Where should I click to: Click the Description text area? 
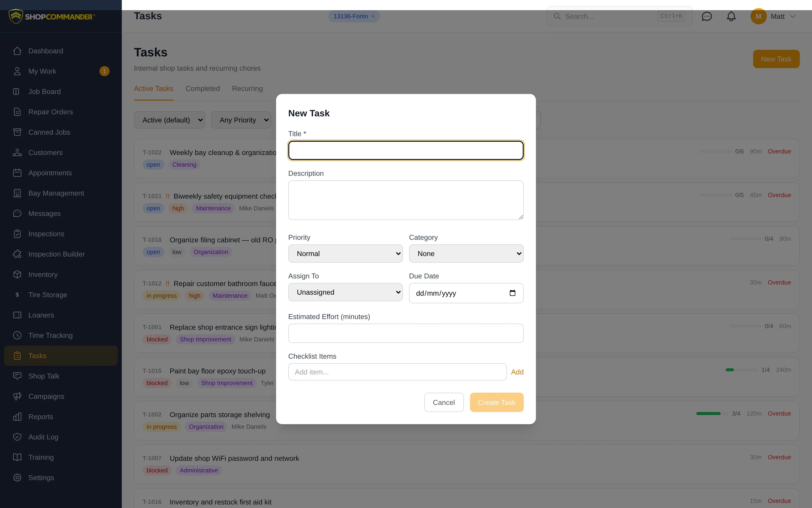406,200
